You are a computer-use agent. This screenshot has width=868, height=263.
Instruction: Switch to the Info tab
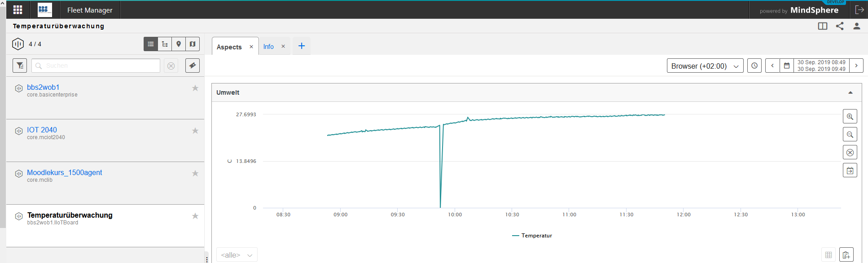pos(268,47)
